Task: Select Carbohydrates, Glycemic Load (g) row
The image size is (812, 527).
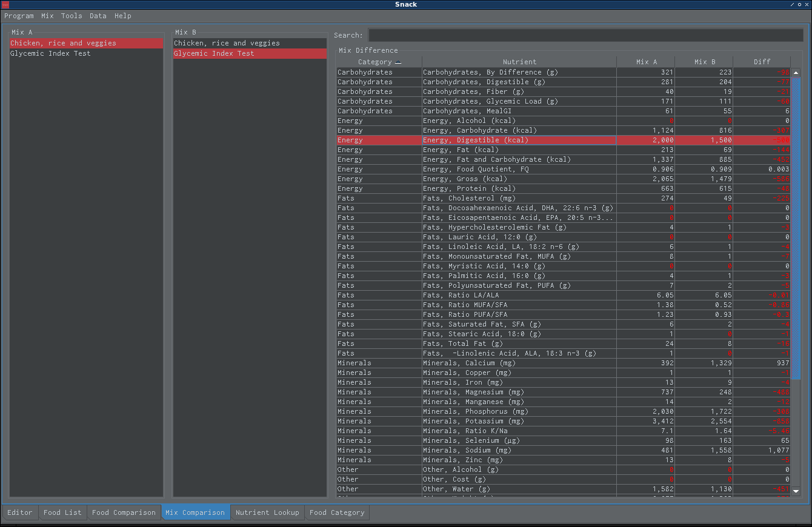Action: click(x=563, y=101)
